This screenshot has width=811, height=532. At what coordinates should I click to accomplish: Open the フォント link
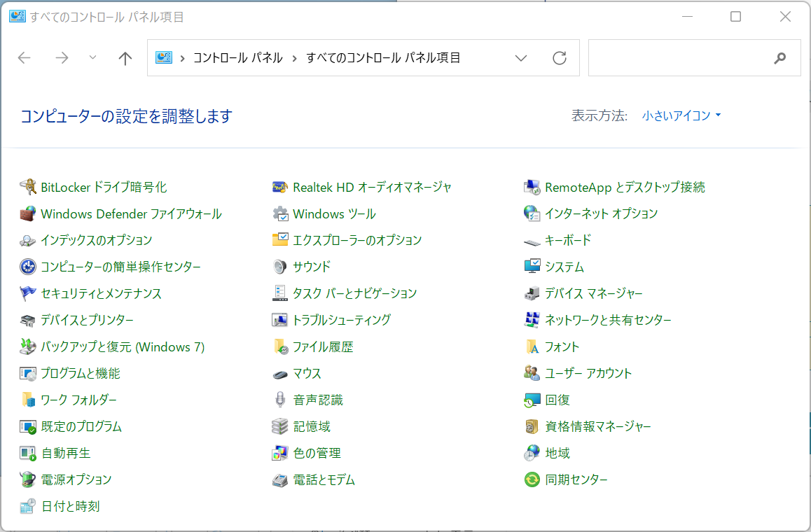(x=562, y=347)
